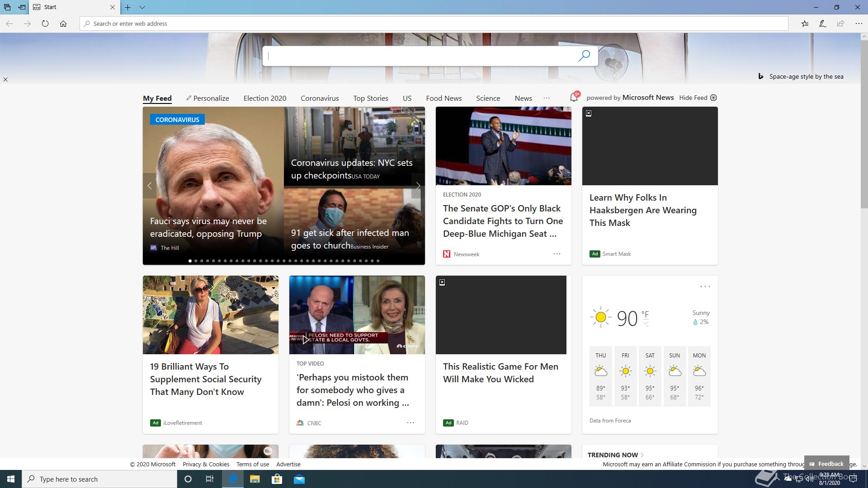Select the Food News tab
The width and height of the screenshot is (868, 488).
[x=443, y=98]
